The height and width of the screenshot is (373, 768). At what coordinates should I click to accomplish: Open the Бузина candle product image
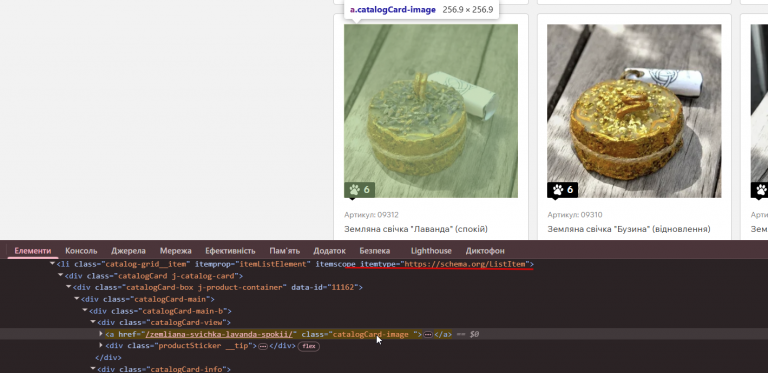click(634, 111)
